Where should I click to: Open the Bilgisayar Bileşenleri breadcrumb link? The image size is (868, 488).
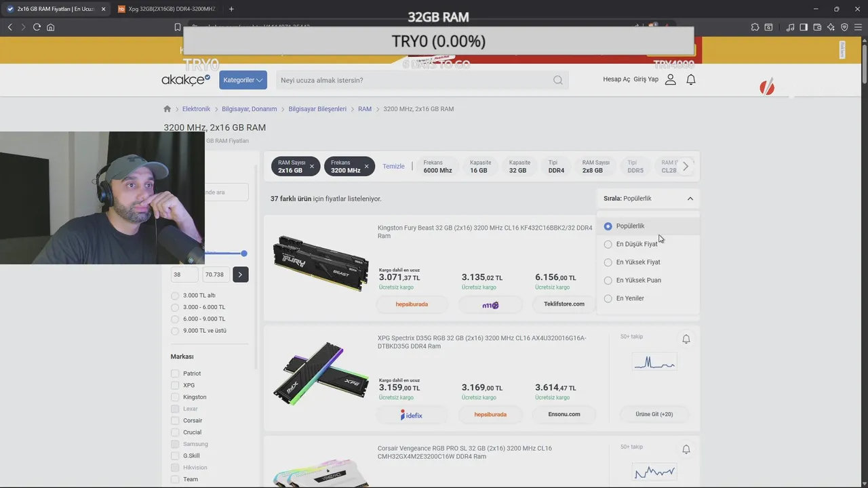click(317, 108)
